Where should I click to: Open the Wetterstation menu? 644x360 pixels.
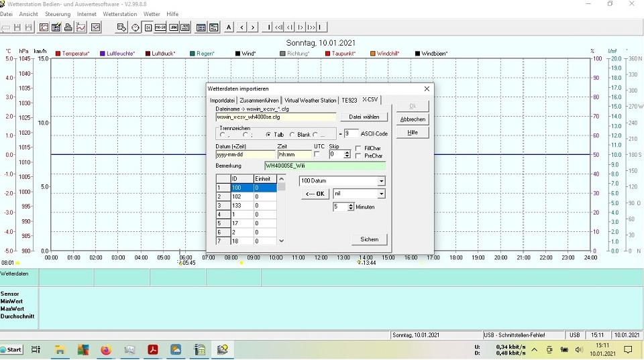[119, 13]
